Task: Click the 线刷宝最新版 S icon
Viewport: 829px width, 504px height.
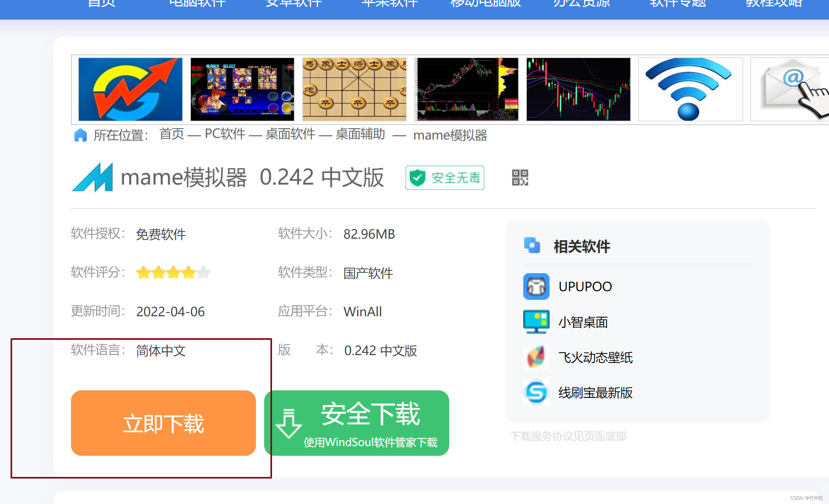Action: pos(536,392)
